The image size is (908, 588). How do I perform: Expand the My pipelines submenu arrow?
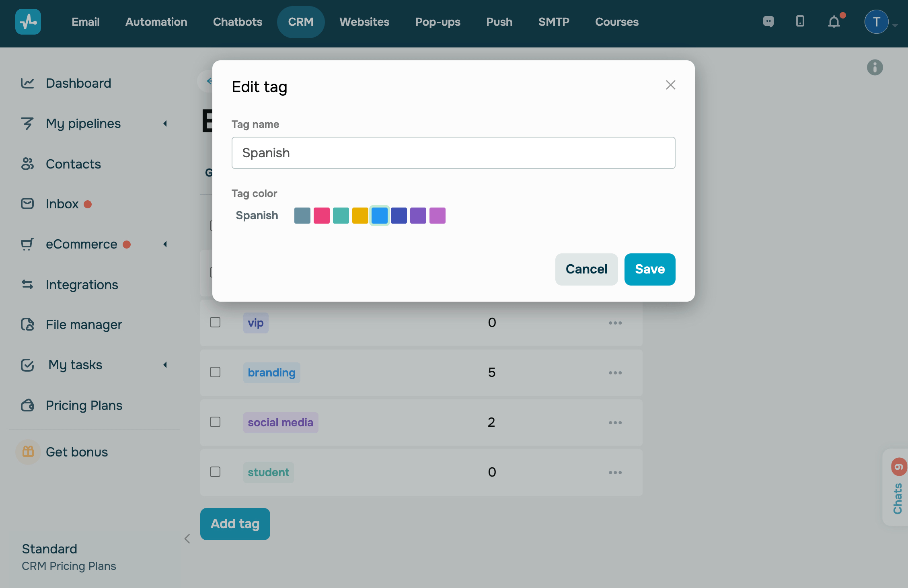[x=165, y=123]
